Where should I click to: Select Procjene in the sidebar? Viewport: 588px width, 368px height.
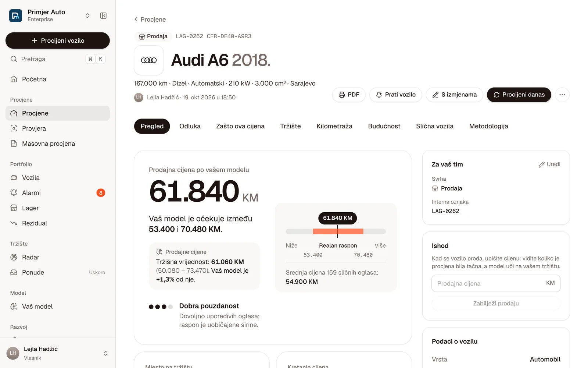click(x=58, y=113)
